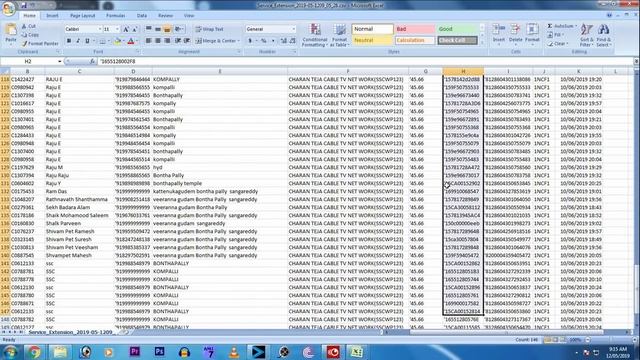This screenshot has width=640, height=360.
Task: Apply the Calculation cell style
Action: point(414,40)
